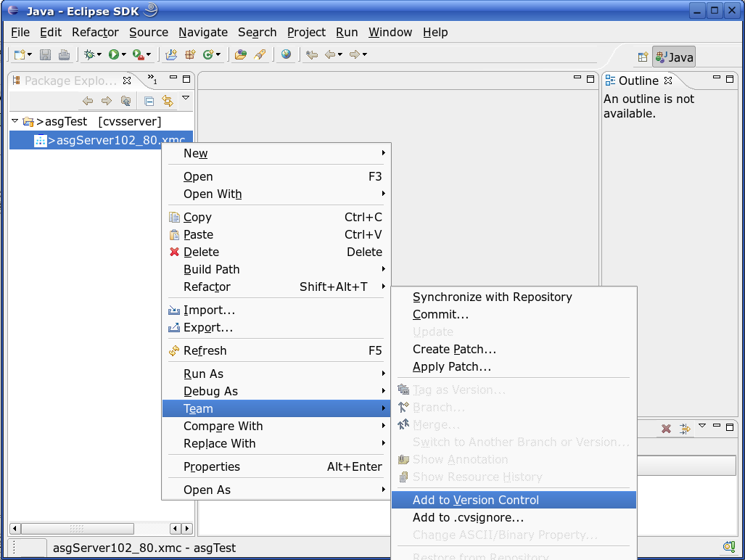Click Package Explorer Forward arrow icon

point(107,101)
